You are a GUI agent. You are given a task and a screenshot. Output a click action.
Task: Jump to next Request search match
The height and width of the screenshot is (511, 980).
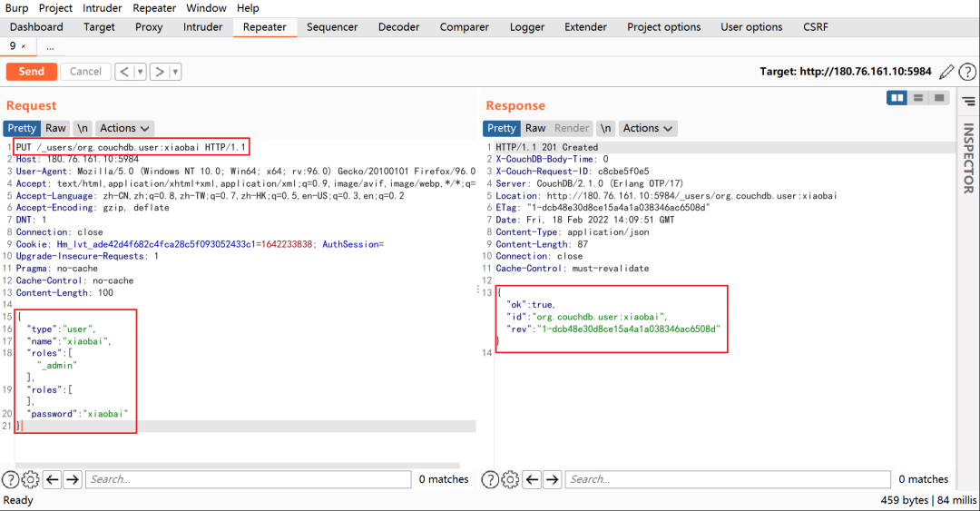(x=73, y=480)
